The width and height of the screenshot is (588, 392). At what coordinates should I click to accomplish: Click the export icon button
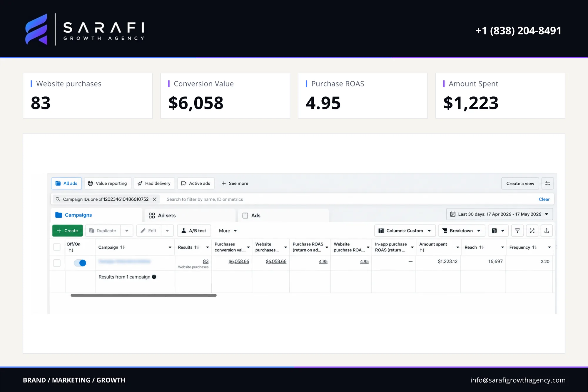[547, 231]
